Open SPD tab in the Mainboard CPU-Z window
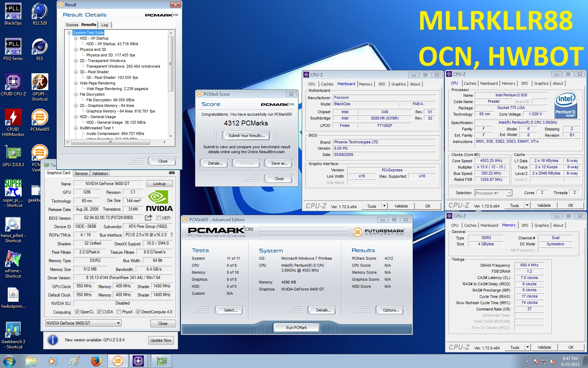Viewport: 588px width, 368px height. click(382, 84)
